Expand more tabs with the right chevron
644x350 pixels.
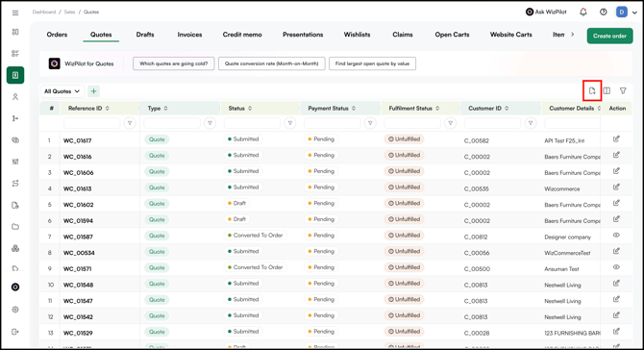573,35
